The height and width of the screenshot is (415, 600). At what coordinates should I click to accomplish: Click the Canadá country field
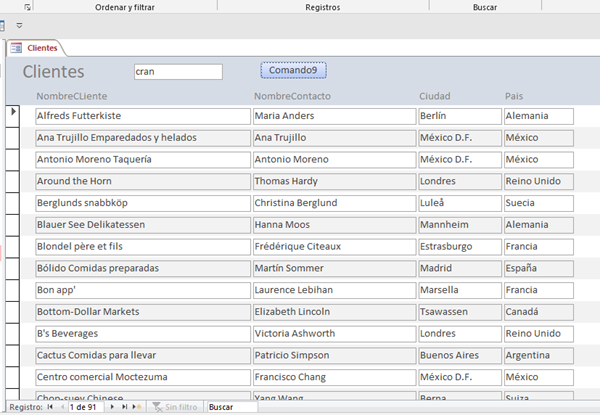tap(538, 312)
